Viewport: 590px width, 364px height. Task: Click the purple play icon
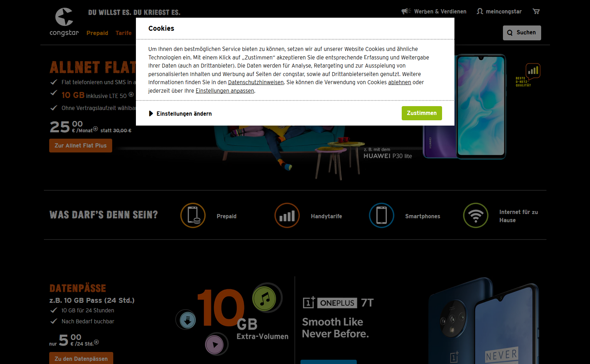click(x=215, y=344)
